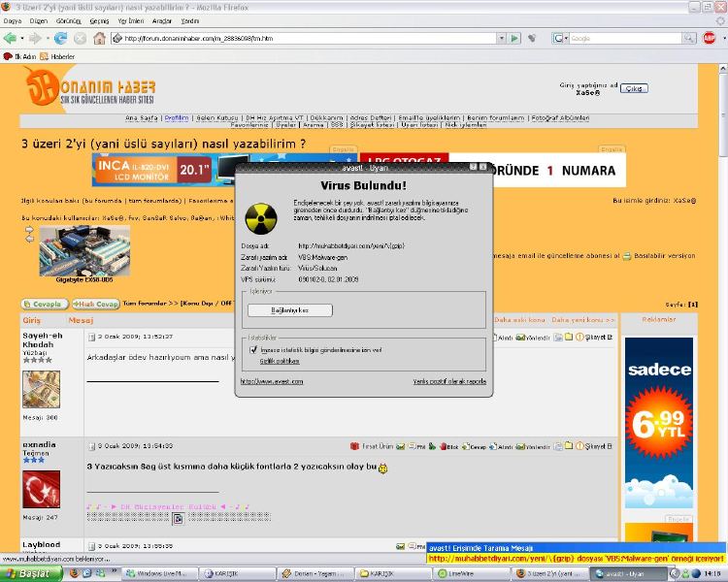Open the Görünüm menu
Image resolution: width=728 pixels, height=582 pixels.
click(x=69, y=21)
